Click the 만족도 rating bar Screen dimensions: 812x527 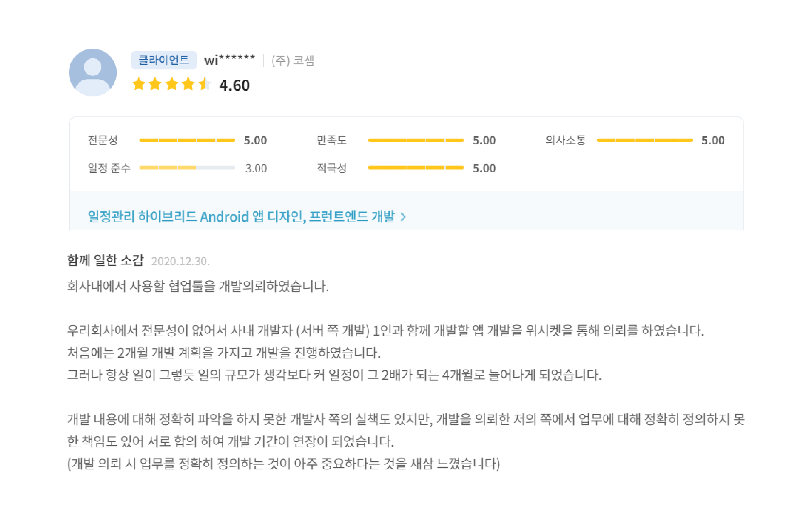pos(416,140)
